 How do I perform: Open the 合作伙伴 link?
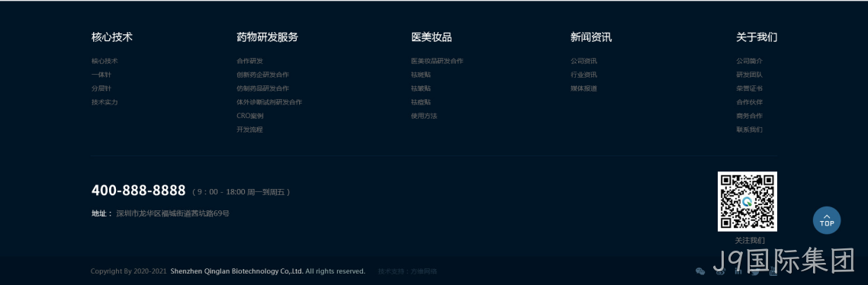(750, 102)
